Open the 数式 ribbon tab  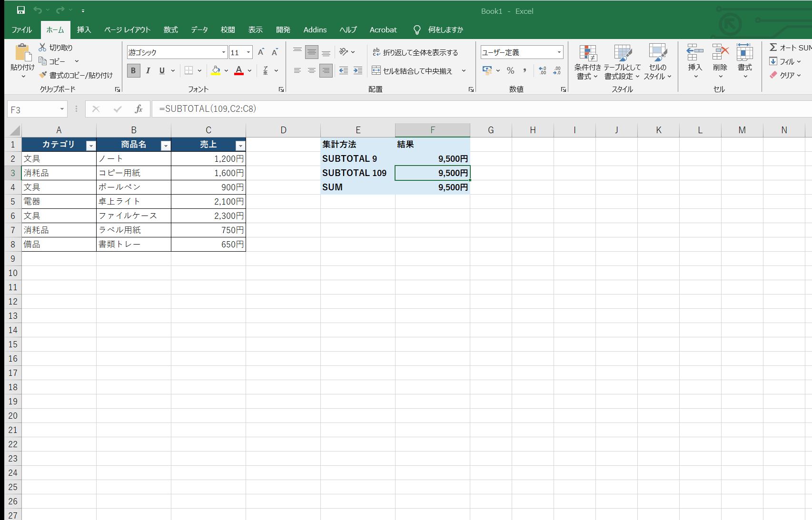(x=170, y=29)
